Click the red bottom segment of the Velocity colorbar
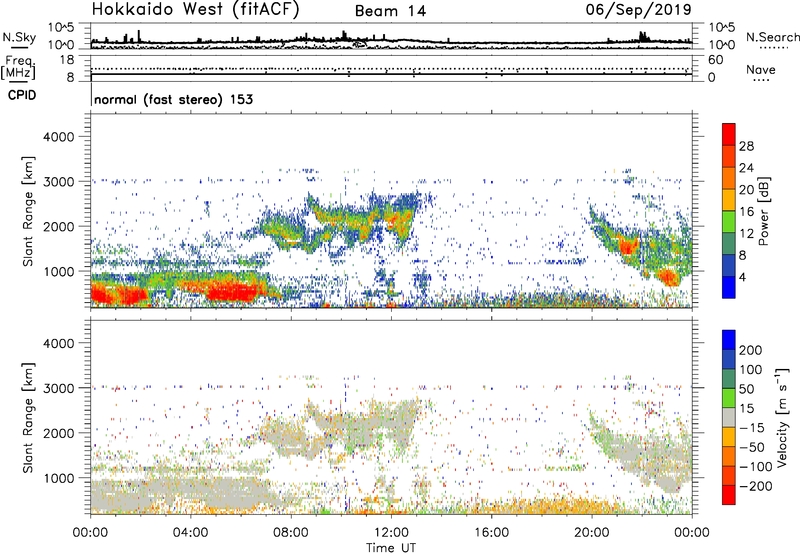 (729, 495)
